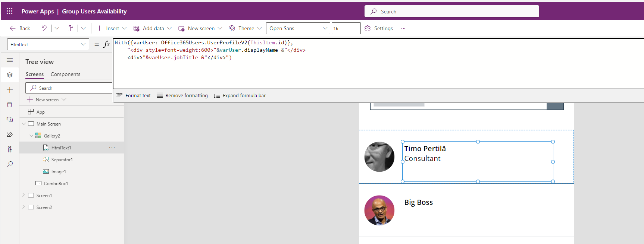Open Advanced tools icon in left rail
This screenshot has height=244, width=644.
(10, 149)
